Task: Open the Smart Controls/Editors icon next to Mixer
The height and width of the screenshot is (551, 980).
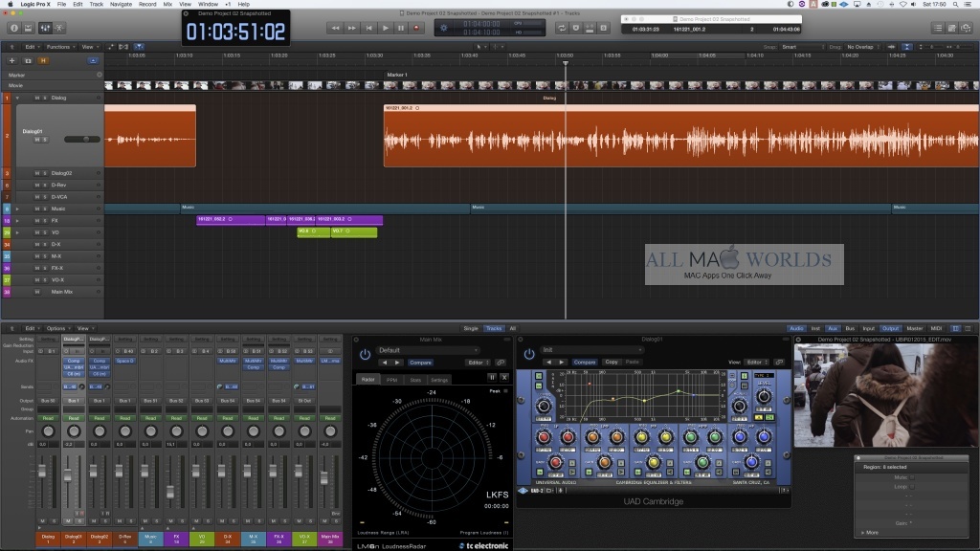Action: 59,28
